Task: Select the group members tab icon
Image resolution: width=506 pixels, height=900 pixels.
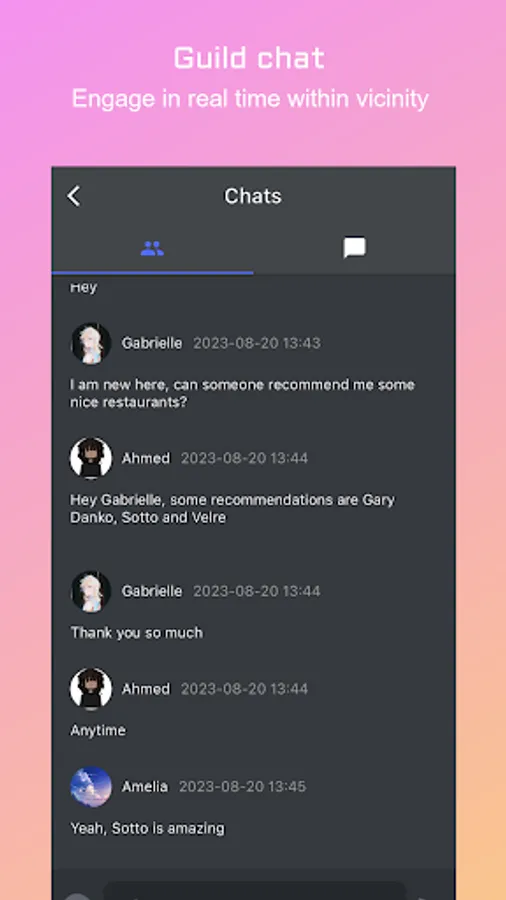Action: click(x=152, y=249)
